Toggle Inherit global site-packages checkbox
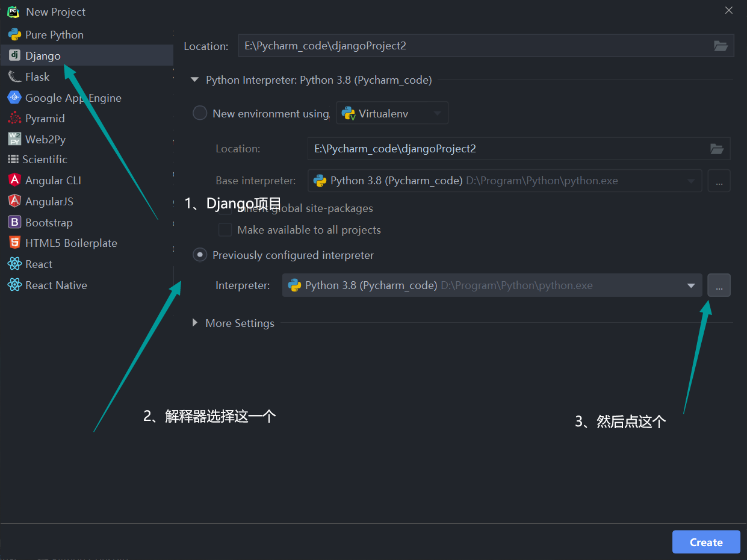 [x=225, y=208]
